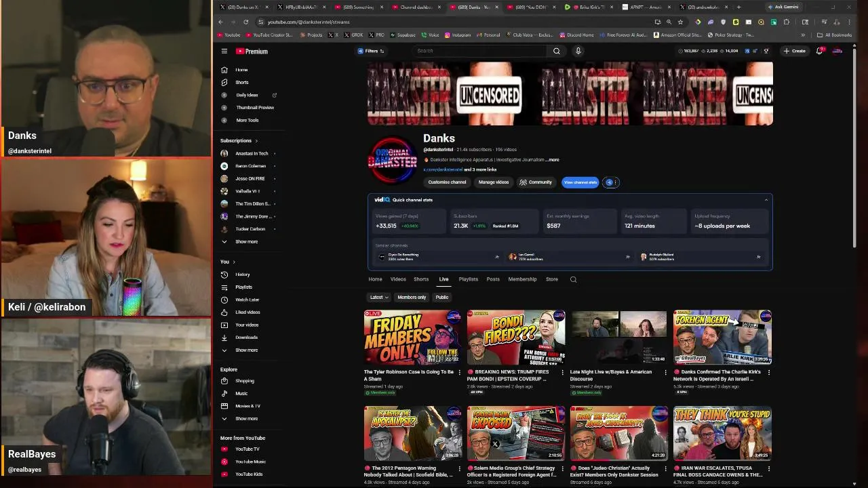Image resolution: width=868 pixels, height=488 pixels.
Task: Expand Show more under Subscriptions
Action: [x=245, y=241]
